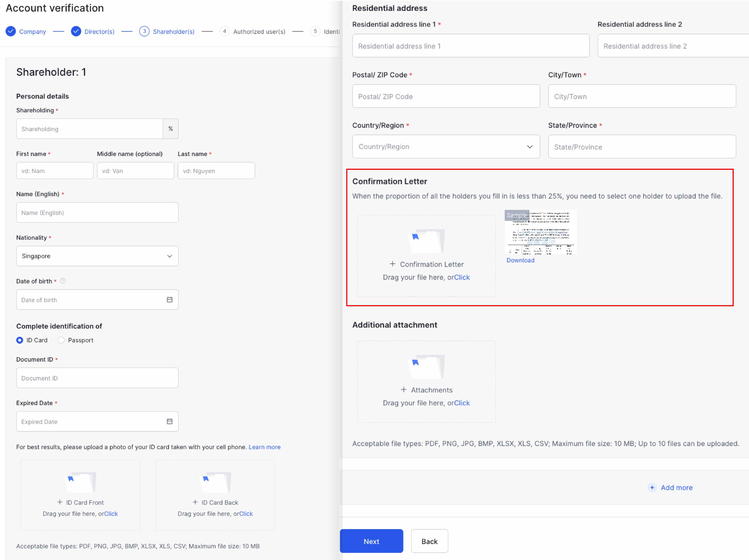Click the ID Card Front folder icon
Image resolution: width=749 pixels, height=560 pixels.
tap(80, 482)
